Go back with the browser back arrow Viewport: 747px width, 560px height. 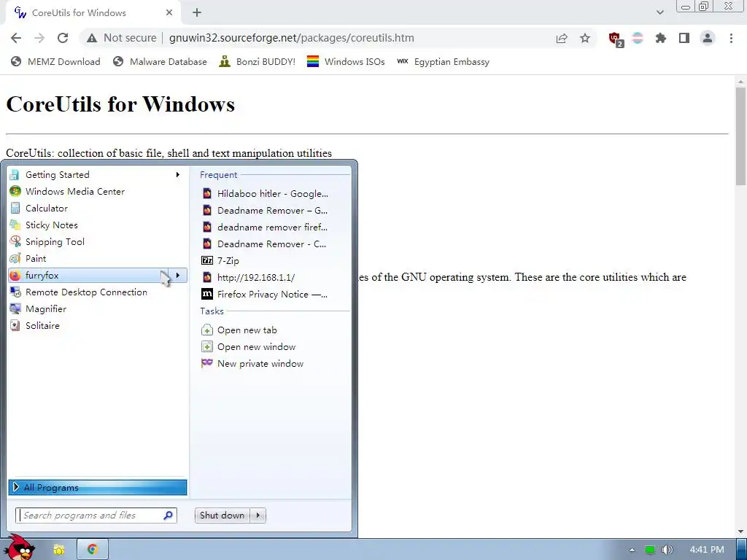16,38
